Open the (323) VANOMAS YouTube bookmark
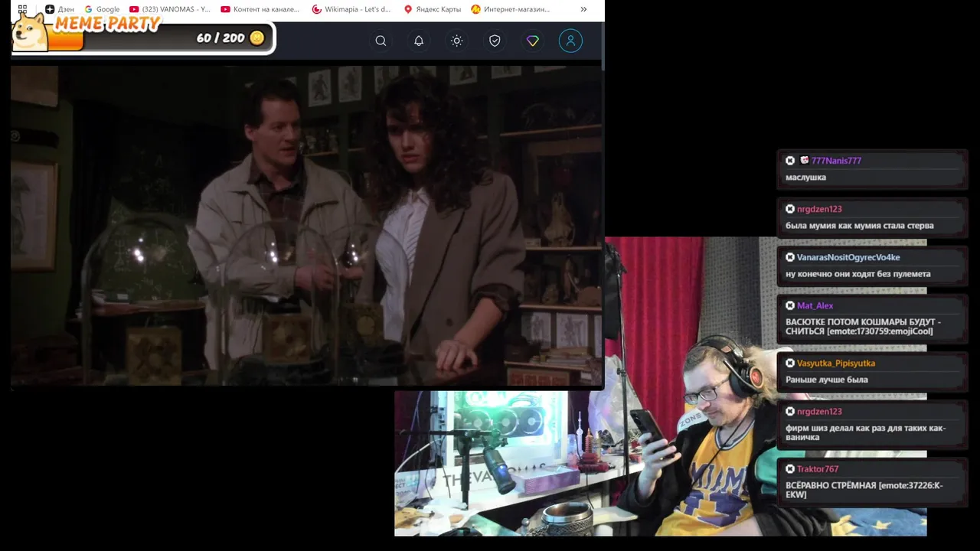The height and width of the screenshot is (551, 980). click(x=170, y=9)
